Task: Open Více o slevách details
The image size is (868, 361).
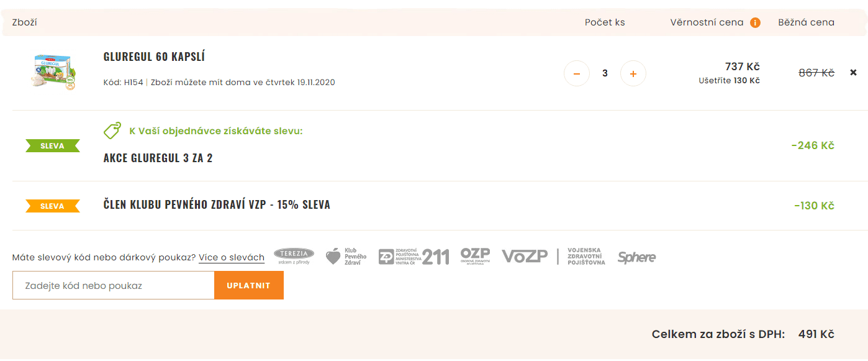Action: pos(231,257)
